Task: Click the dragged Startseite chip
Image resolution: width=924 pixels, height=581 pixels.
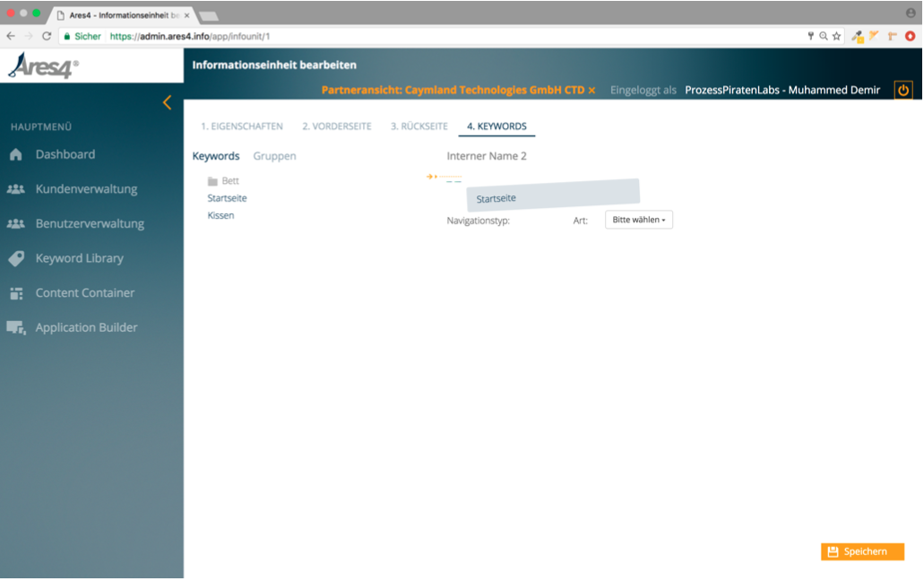Action: [553, 195]
